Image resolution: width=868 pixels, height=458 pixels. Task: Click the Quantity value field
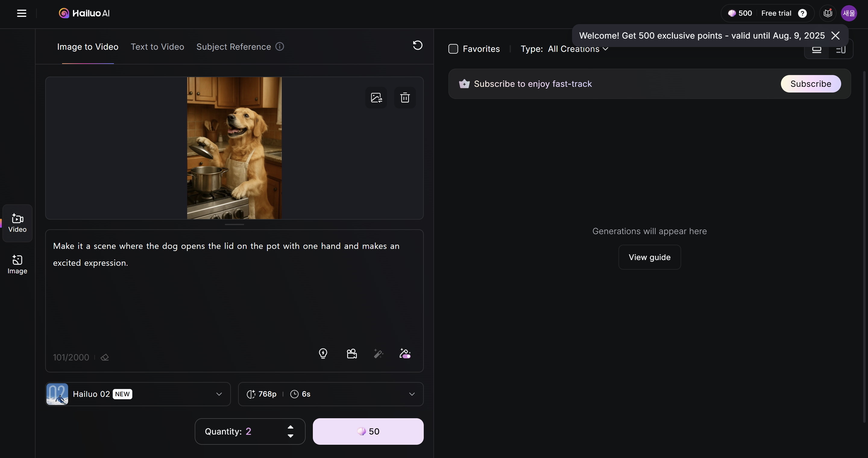pos(250,431)
